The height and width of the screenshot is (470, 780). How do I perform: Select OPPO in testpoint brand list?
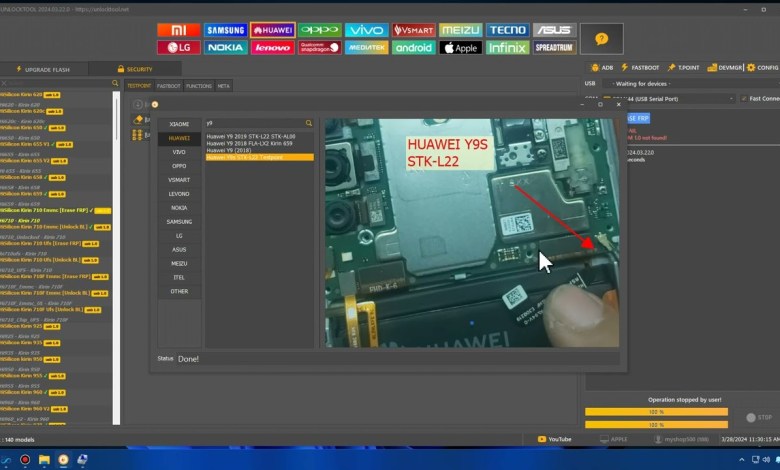pyautogui.click(x=179, y=166)
